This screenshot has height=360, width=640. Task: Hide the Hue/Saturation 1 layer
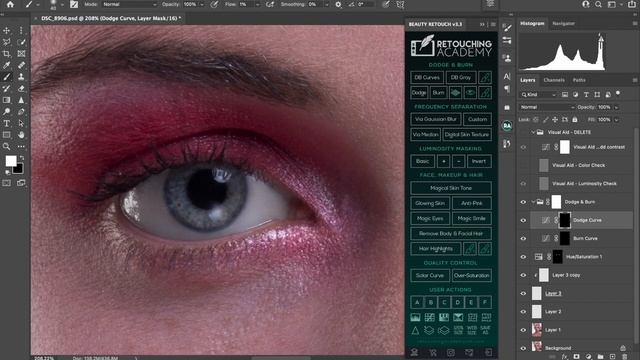click(x=523, y=257)
